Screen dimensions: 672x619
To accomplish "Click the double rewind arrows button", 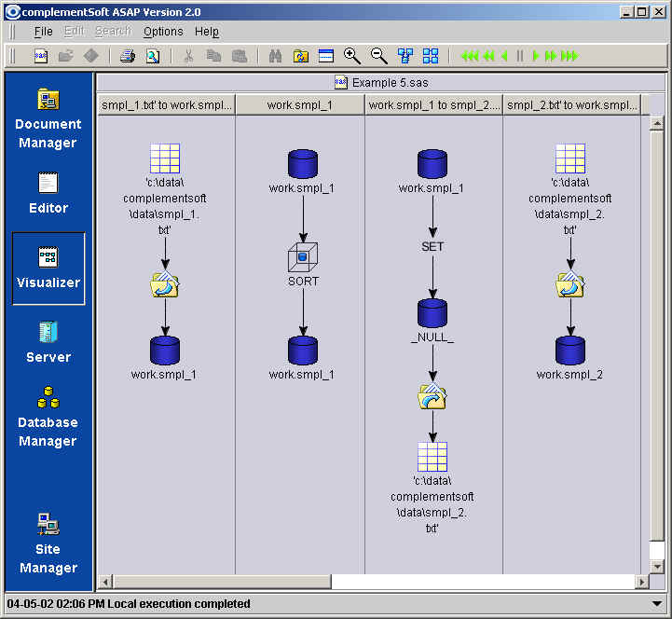I will [488, 56].
